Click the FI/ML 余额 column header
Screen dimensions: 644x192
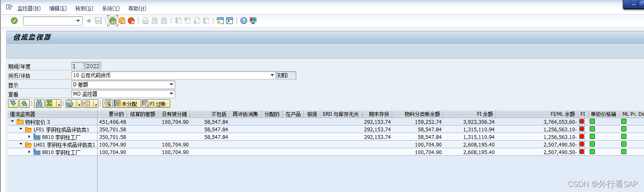pos(537,114)
